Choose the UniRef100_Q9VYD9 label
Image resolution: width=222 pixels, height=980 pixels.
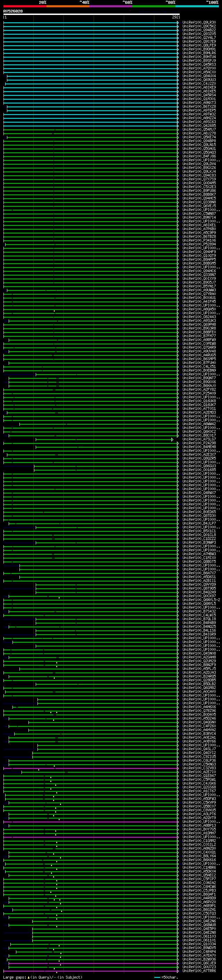pyautogui.click(x=199, y=585)
